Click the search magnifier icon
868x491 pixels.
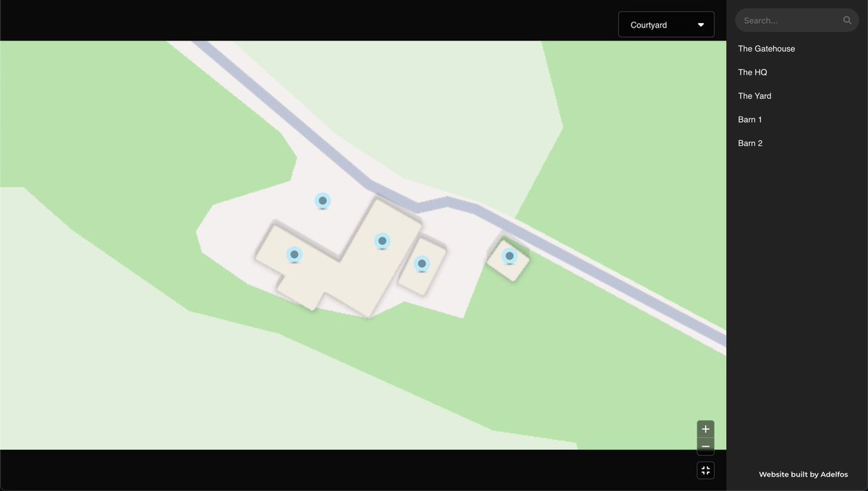[847, 20]
